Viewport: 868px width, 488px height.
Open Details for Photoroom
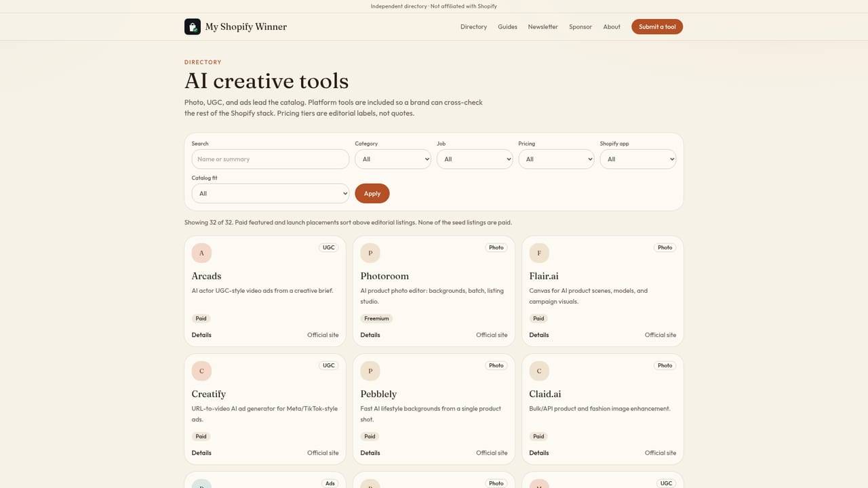[x=370, y=335]
